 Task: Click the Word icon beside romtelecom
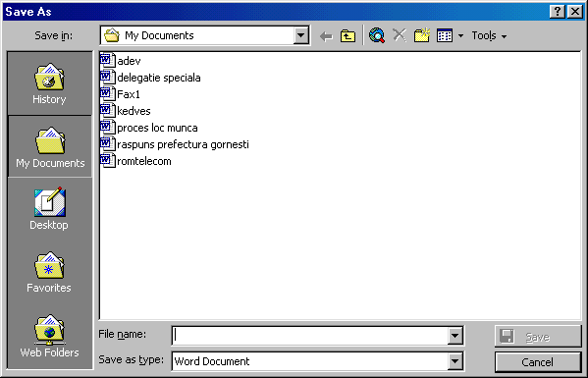coord(108,161)
